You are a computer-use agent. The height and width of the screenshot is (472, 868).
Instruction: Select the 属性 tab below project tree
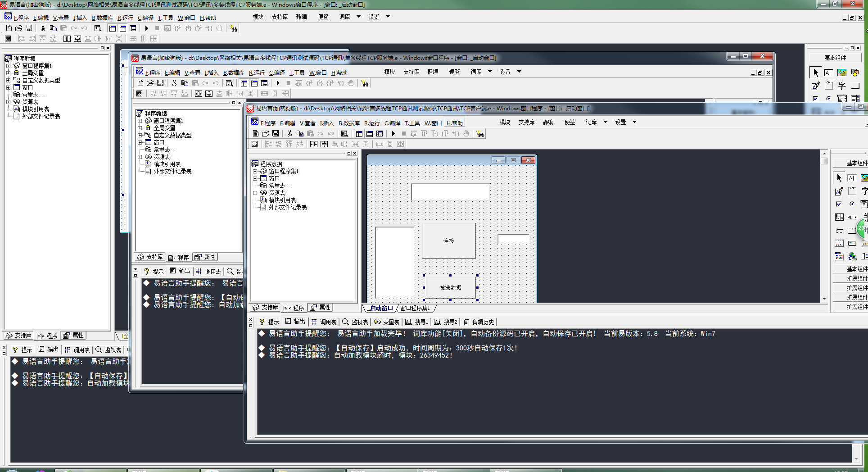(x=320, y=308)
